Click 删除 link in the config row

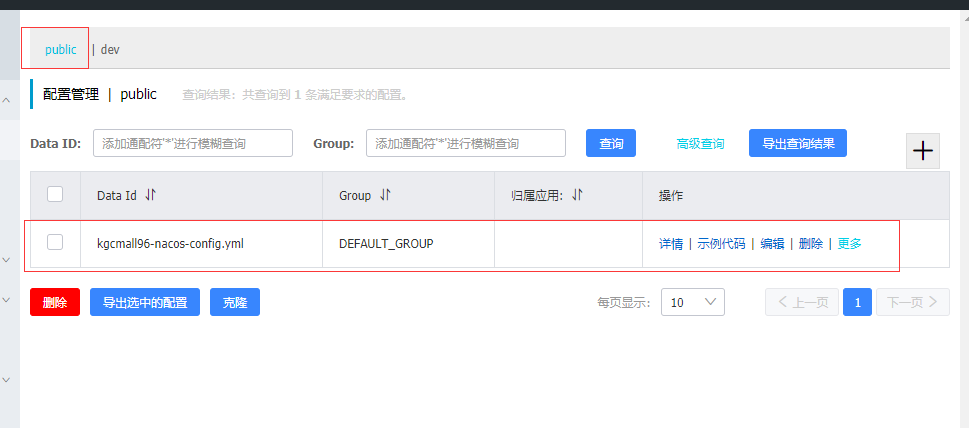(811, 244)
